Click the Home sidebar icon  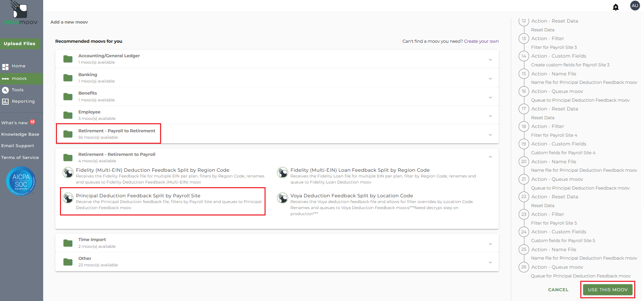pos(5,67)
